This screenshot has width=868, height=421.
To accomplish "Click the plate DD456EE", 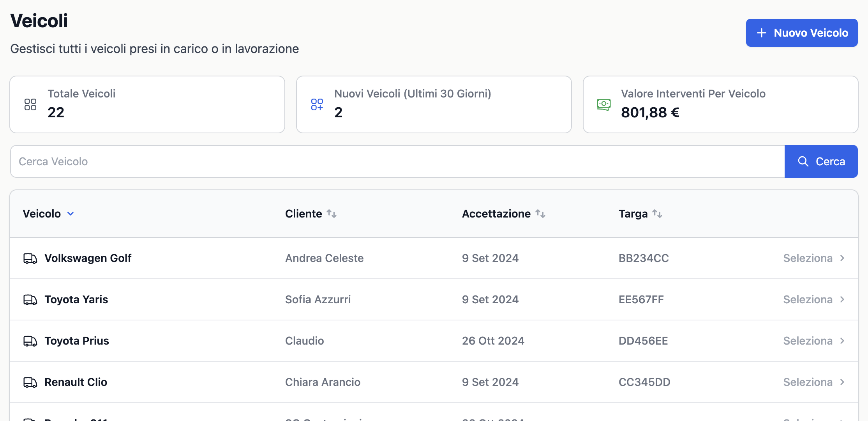I will [x=643, y=341].
